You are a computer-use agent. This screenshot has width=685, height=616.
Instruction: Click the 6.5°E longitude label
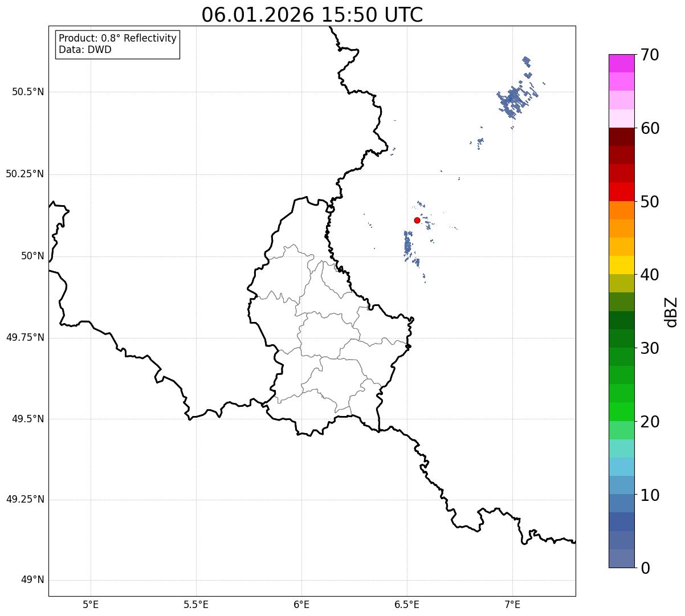click(x=407, y=604)
